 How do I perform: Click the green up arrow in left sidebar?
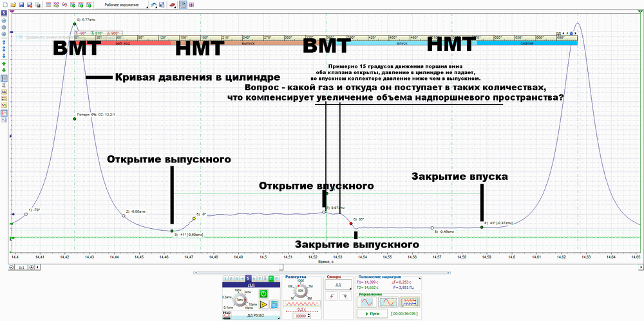[x=4, y=64]
